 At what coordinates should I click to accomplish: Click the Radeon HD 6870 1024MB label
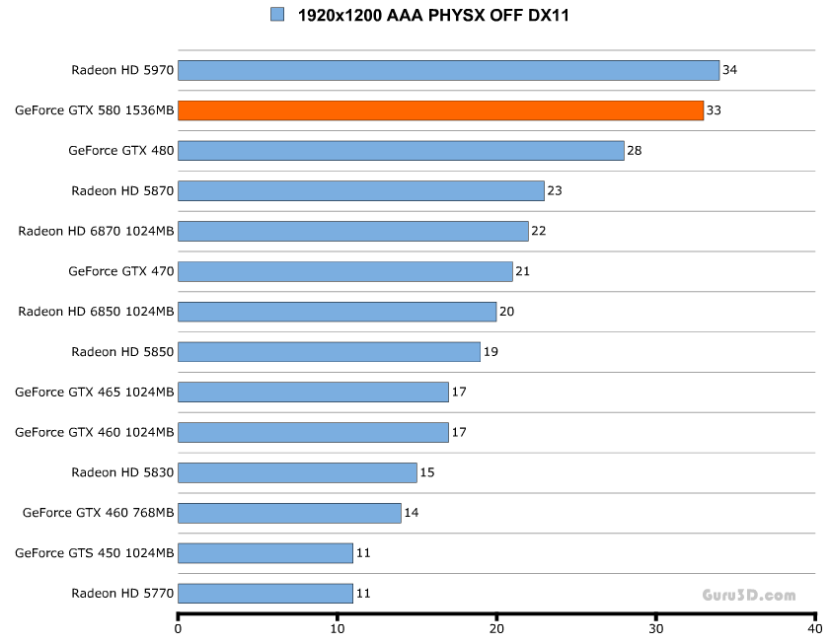pos(96,231)
